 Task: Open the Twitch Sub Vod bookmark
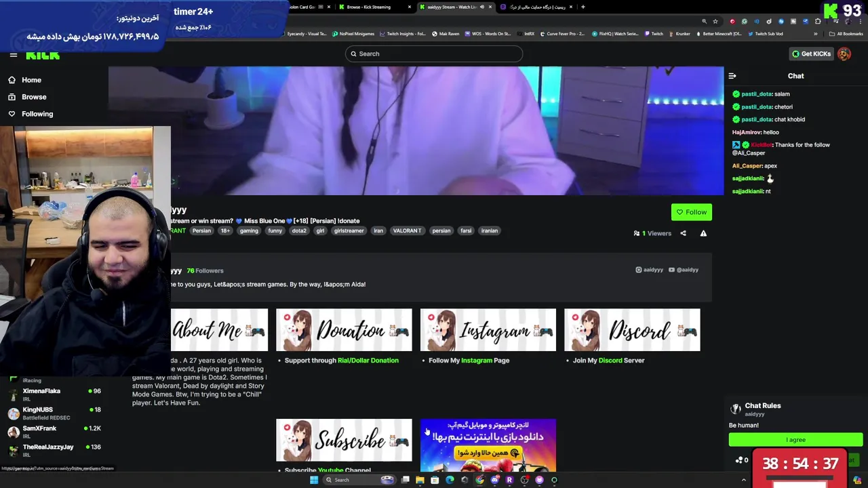click(765, 34)
